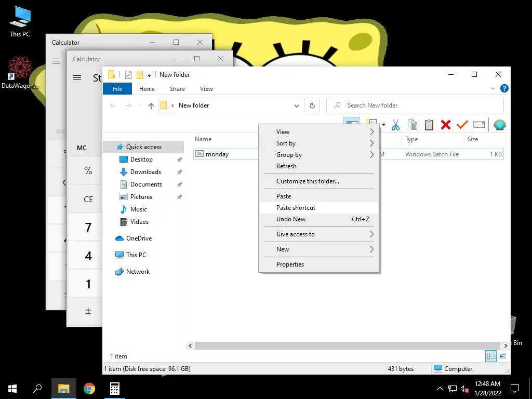Click the Search New folder field
Viewport: 532px width, 399px height.
[x=415, y=105]
